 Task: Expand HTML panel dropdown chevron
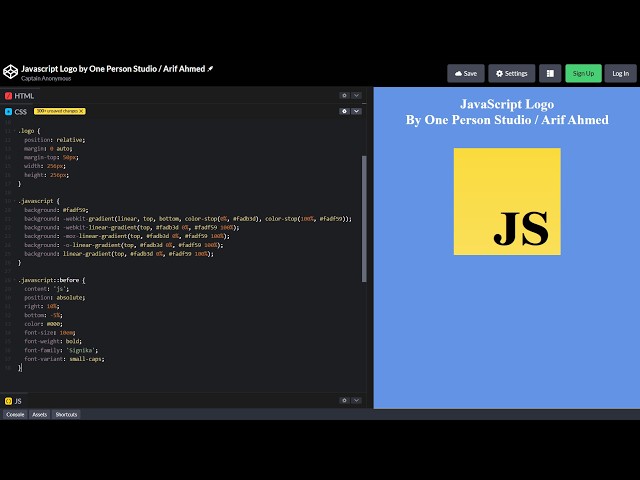[356, 96]
